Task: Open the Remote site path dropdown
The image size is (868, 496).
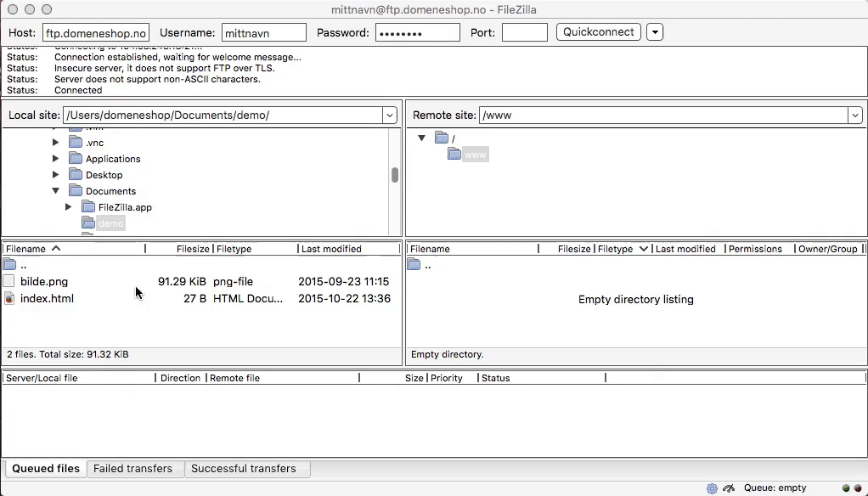Action: (855, 116)
